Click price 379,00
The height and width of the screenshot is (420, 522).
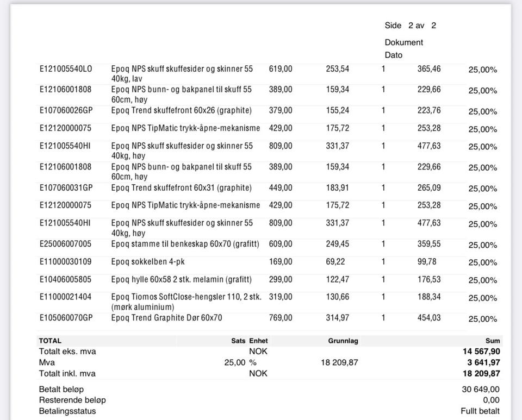click(x=281, y=110)
